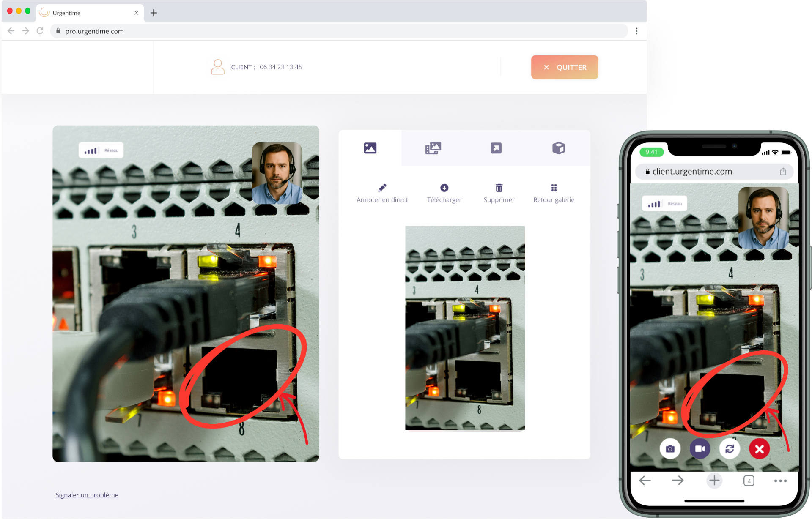Click the browser forward arrow
The image size is (812, 519).
pyautogui.click(x=26, y=31)
